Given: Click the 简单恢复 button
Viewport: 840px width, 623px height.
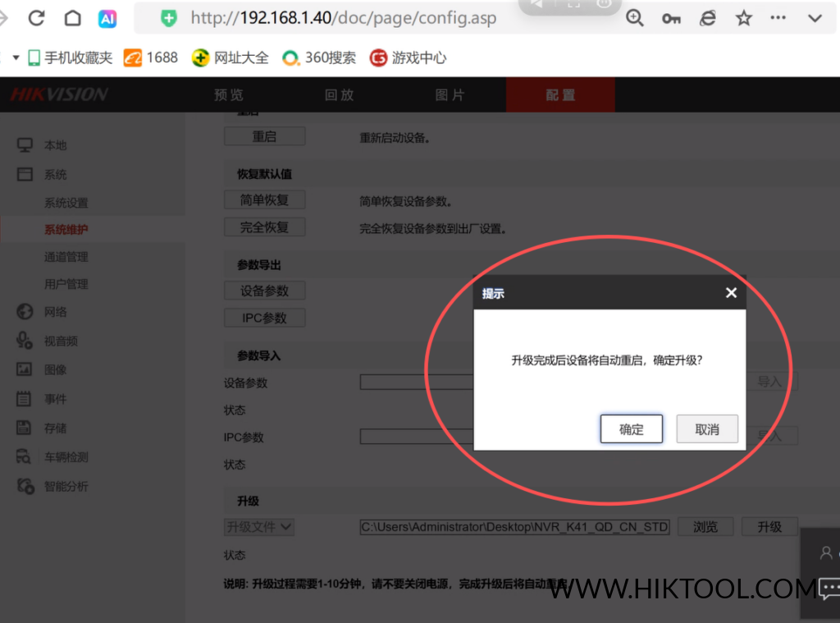Looking at the screenshot, I should pos(265,200).
